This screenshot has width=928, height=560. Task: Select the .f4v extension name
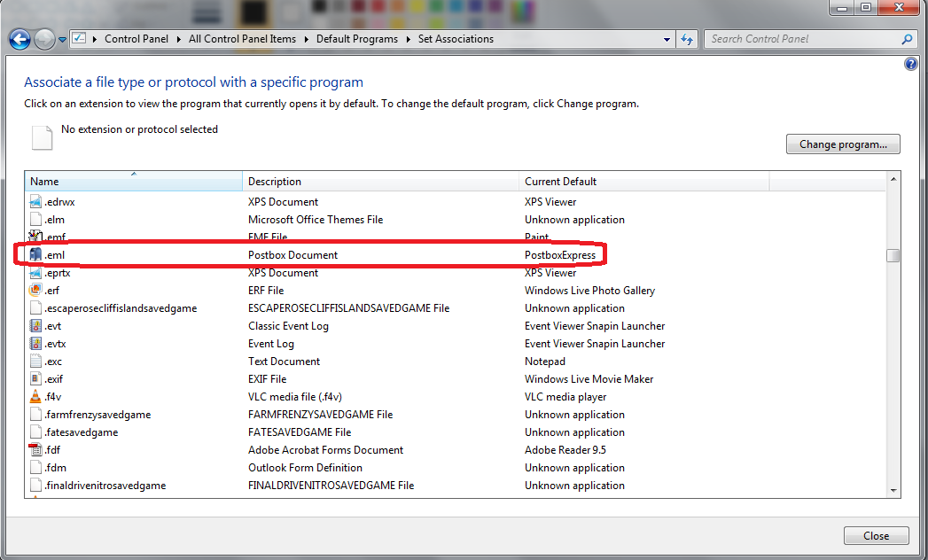click(53, 397)
